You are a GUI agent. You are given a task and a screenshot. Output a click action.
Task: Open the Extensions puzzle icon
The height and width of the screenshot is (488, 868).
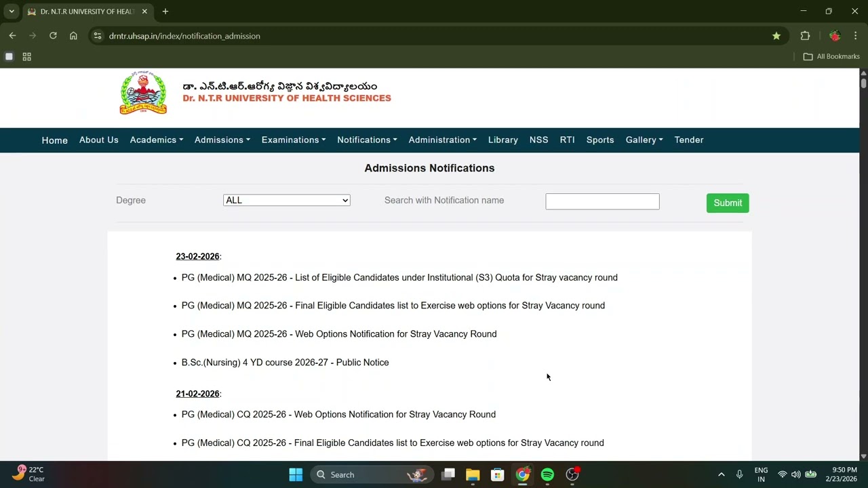[805, 36]
